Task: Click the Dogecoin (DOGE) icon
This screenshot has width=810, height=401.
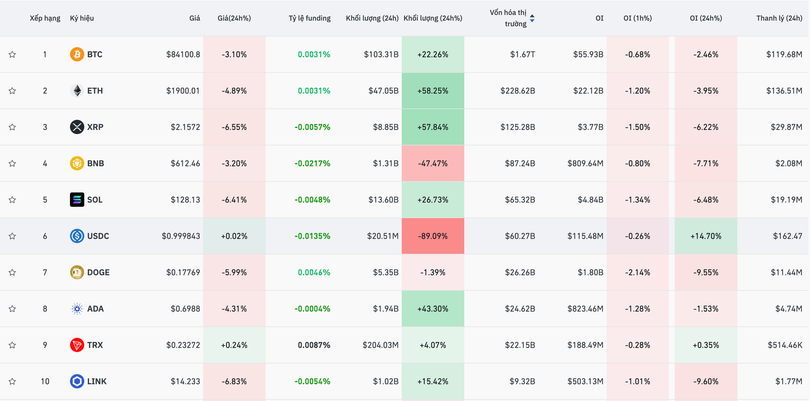Action: coord(77,273)
